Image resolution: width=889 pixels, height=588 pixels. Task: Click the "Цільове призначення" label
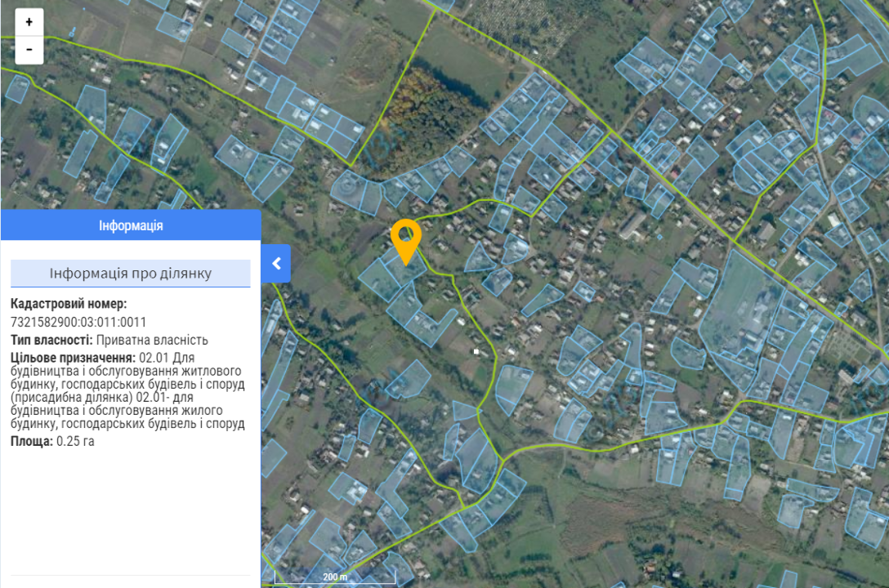click(73, 358)
